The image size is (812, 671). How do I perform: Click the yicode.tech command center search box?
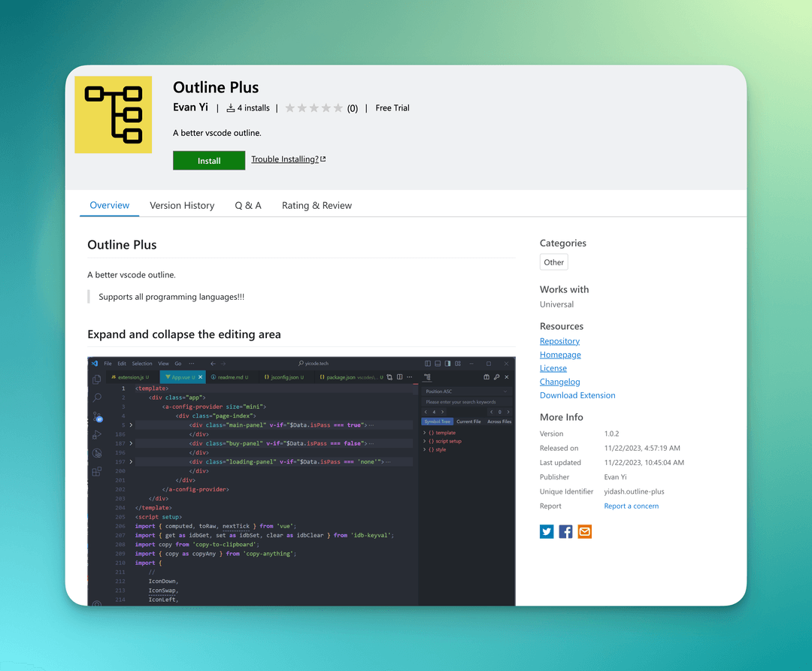tap(314, 364)
